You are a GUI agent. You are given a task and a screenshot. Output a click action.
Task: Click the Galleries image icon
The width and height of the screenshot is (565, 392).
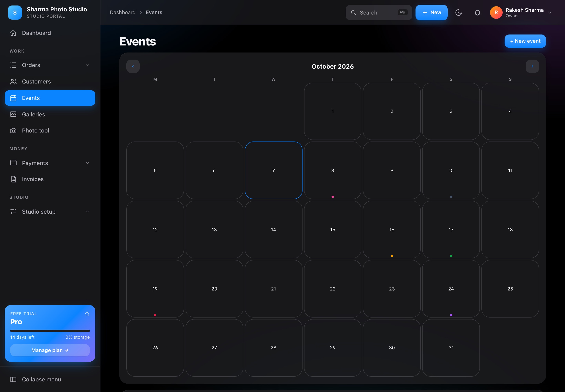pyautogui.click(x=13, y=114)
